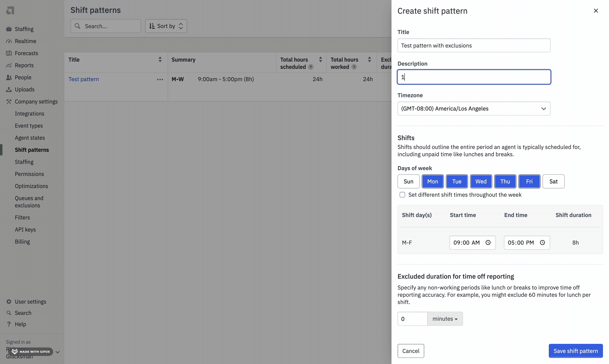Toggle Sun day of week
The width and height of the screenshot is (609, 364).
point(408,181)
